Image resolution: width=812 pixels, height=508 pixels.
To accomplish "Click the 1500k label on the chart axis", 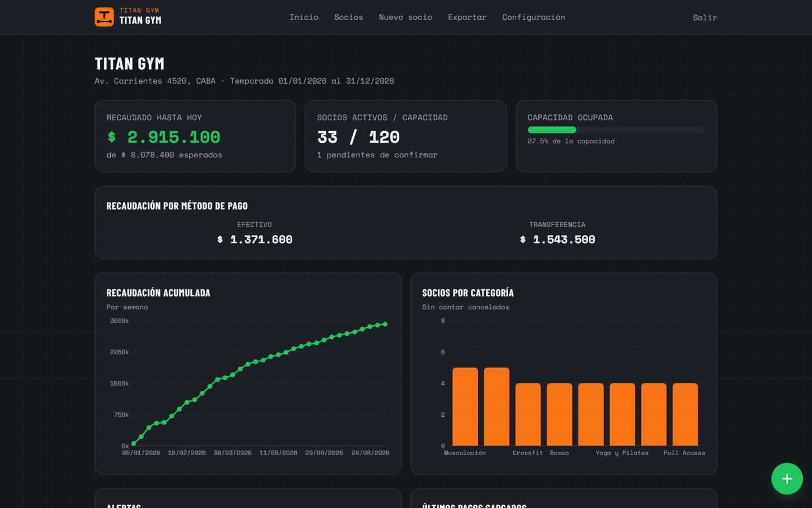I will [x=119, y=384].
